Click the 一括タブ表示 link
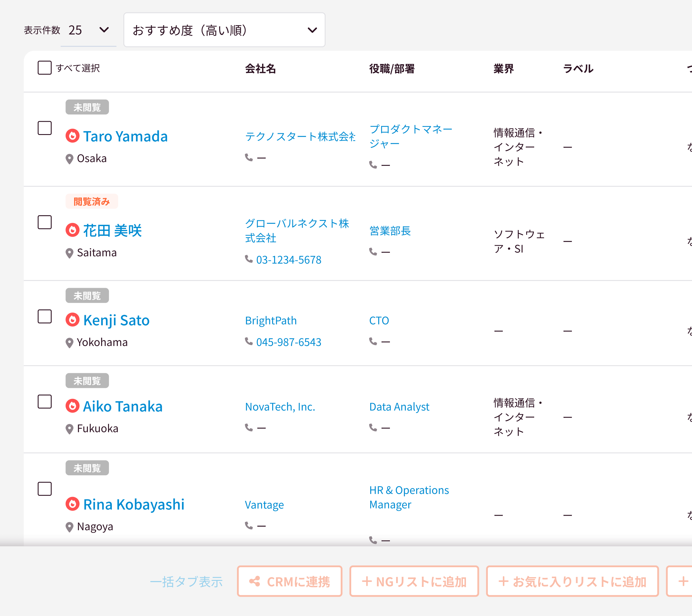Viewport: 692px width, 616px height. coord(186,582)
